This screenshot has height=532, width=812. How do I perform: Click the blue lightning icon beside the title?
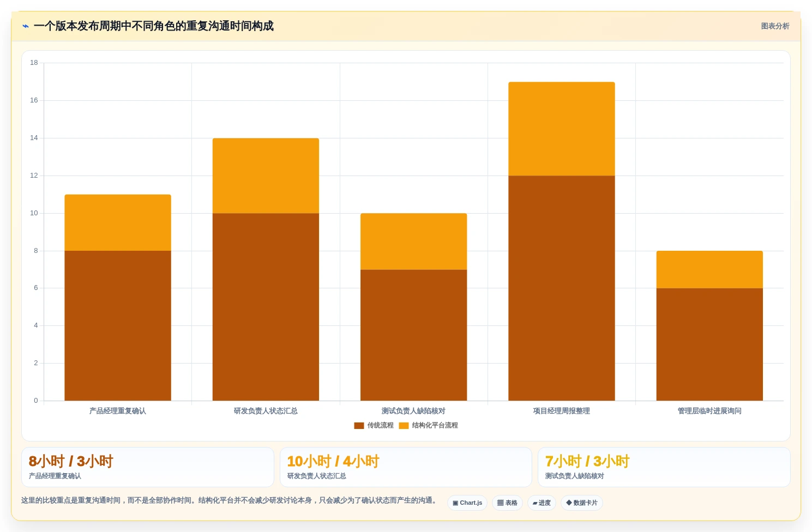(25, 26)
